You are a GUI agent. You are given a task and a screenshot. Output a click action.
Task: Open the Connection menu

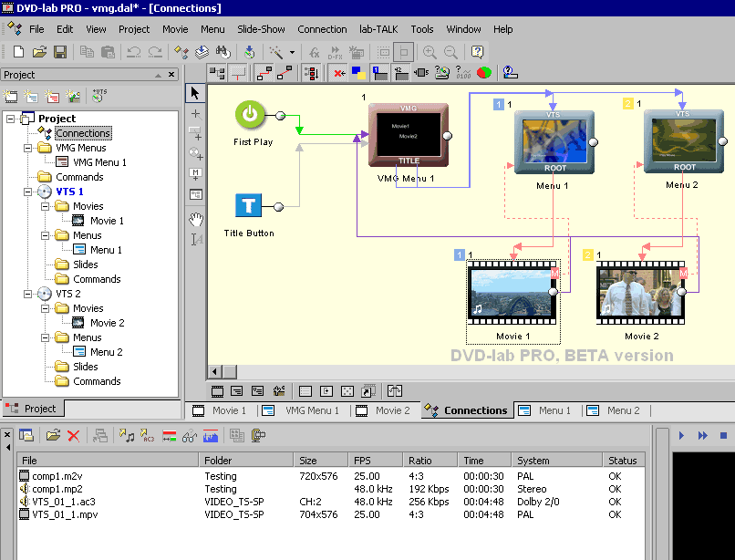[x=322, y=29]
